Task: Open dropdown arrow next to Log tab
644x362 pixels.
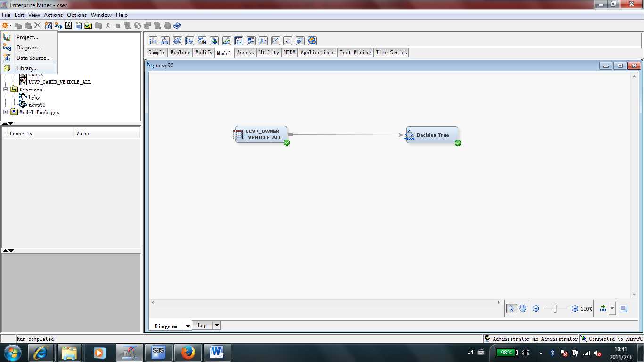Action: 217,325
